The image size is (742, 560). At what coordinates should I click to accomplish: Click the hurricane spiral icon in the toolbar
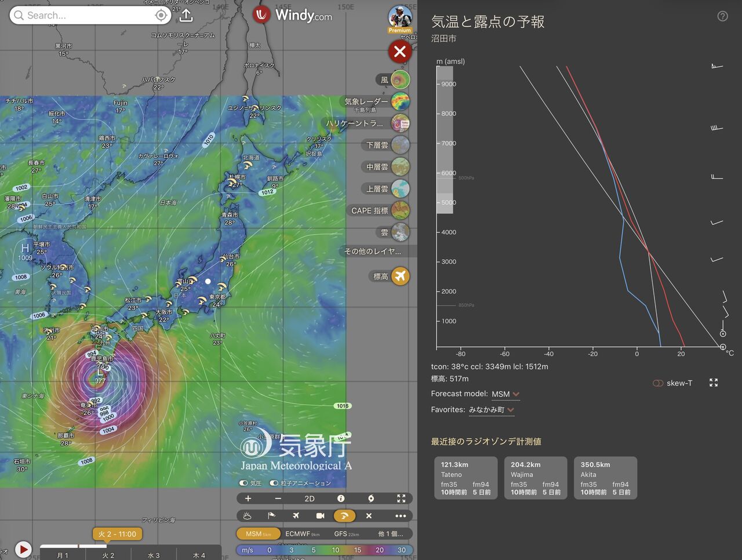point(371,499)
